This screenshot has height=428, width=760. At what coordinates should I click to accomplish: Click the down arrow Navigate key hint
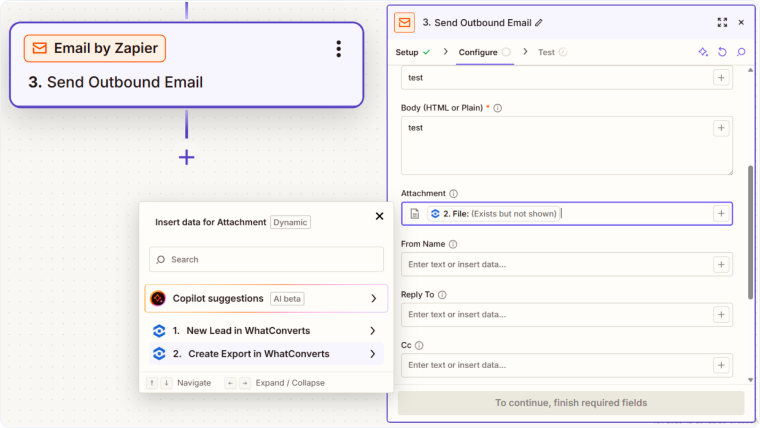pos(166,383)
